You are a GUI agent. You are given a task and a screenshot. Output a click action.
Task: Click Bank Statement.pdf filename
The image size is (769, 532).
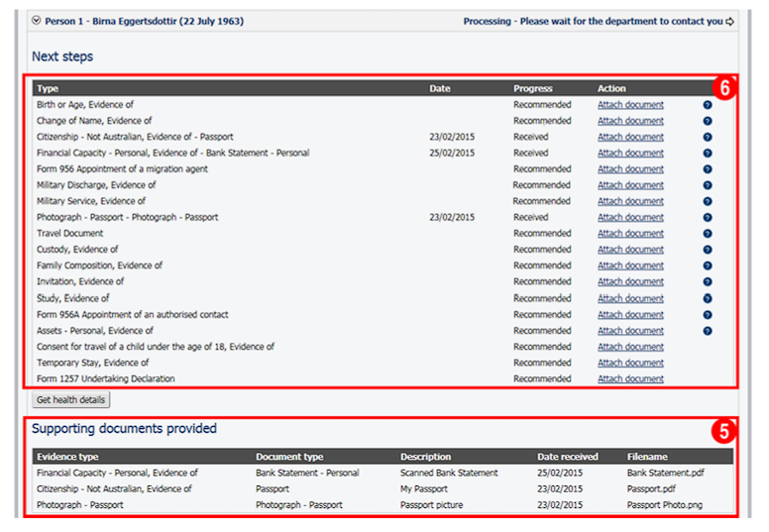[665, 474]
